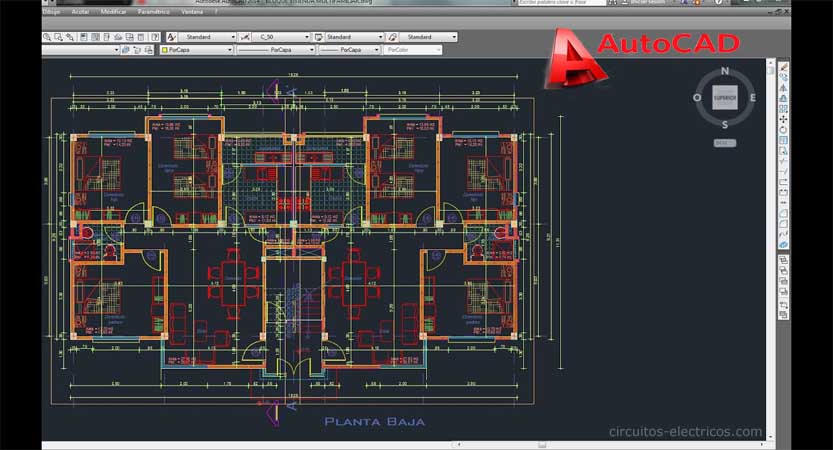Click the Help question mark toolbar icon
Viewport: 833px width, 450px height.
(155, 37)
